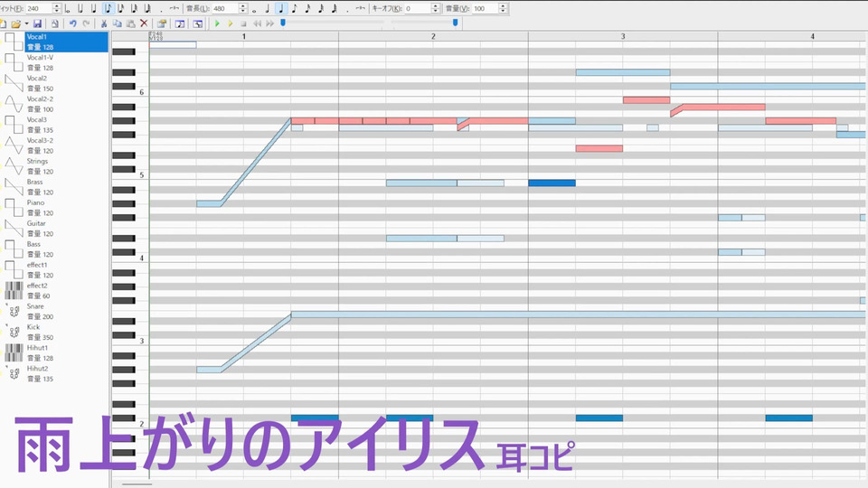Fast forward playback
868x488 pixels.
(270, 23)
